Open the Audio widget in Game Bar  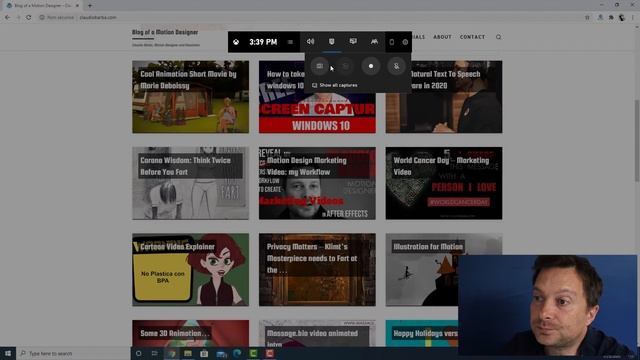pos(311,42)
